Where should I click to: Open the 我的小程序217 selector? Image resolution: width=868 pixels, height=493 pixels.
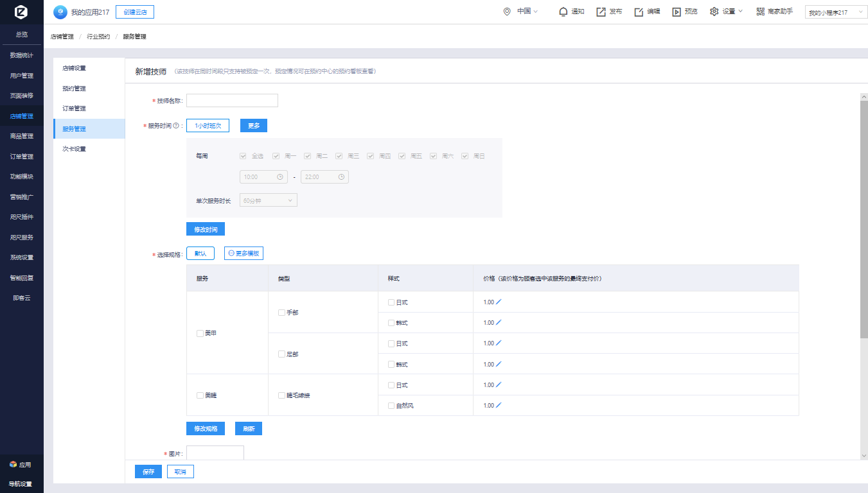tap(836, 12)
